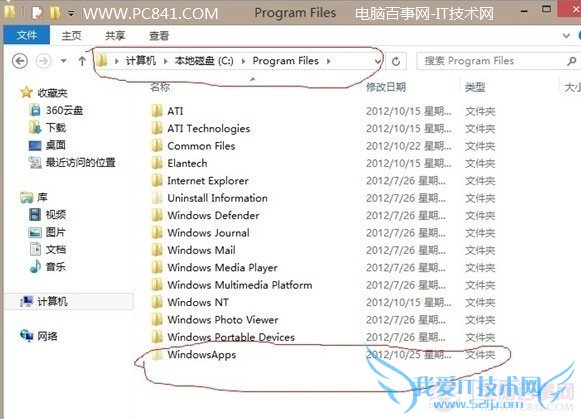
Task: Expand the arrow after Program Files breadcrumb
Action: [328, 61]
